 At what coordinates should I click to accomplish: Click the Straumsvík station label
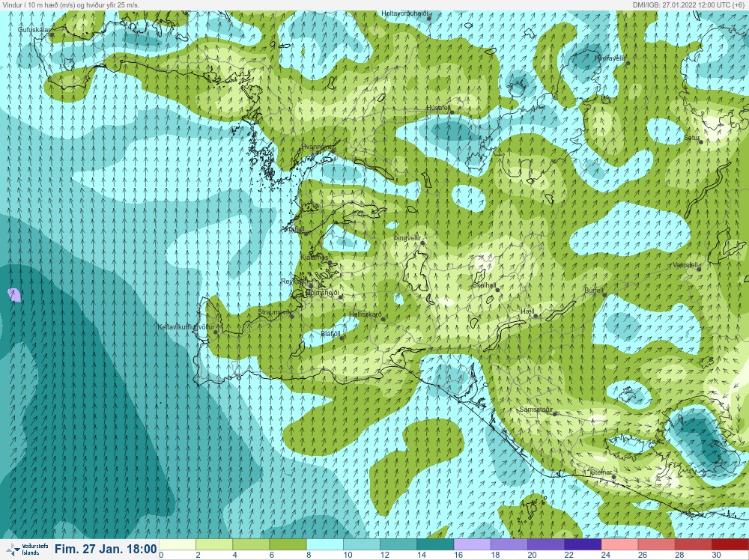point(273,312)
